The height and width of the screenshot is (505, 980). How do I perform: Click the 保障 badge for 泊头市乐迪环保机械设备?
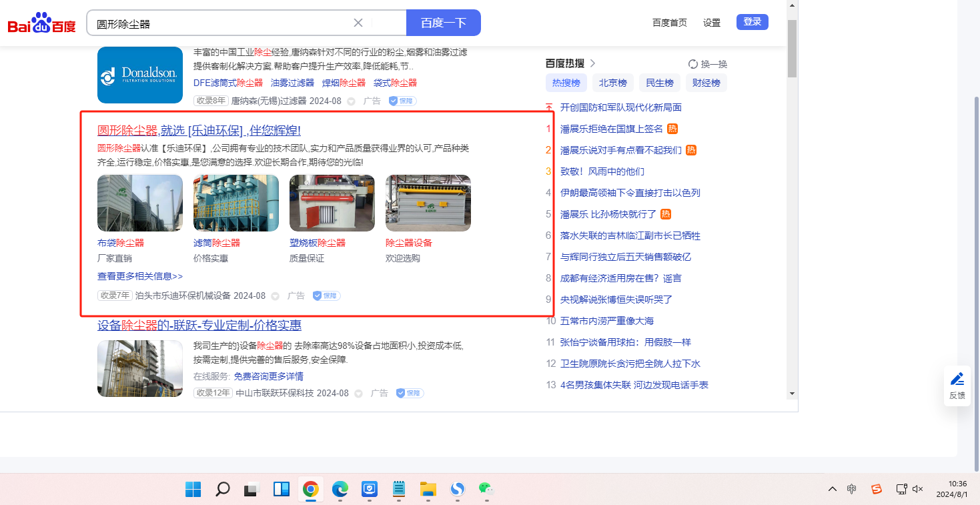coord(326,296)
